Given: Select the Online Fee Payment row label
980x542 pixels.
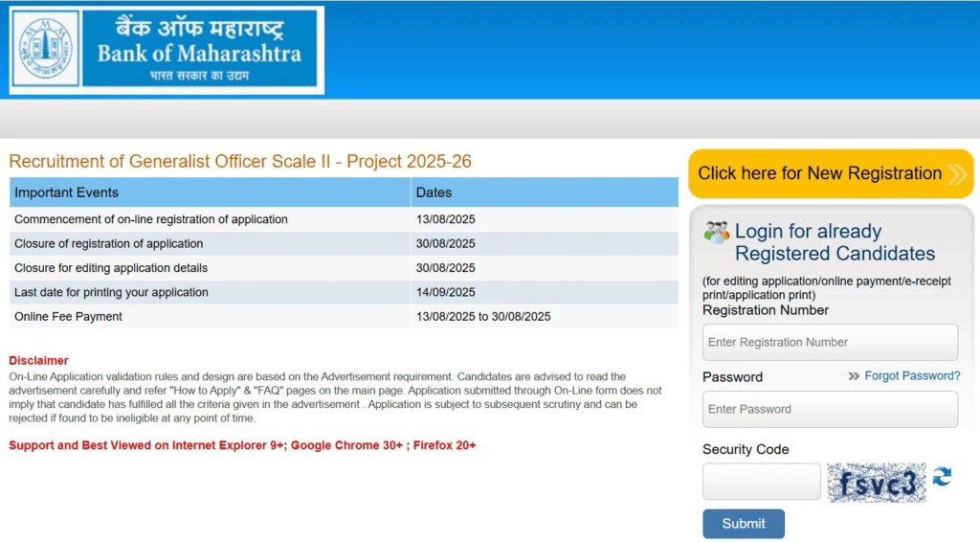Looking at the screenshot, I should [x=68, y=317].
